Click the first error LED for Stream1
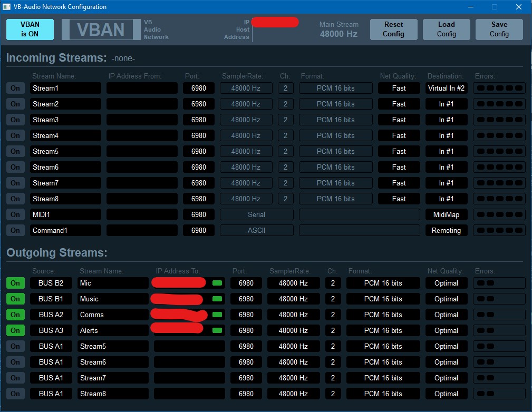Image resolution: width=532 pixels, height=412 pixels. click(480, 88)
